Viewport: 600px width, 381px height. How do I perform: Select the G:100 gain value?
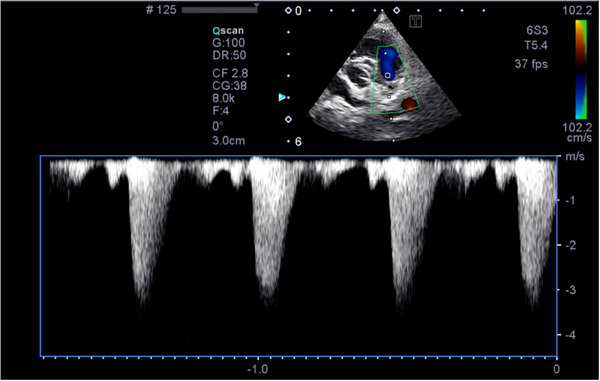coord(228,43)
